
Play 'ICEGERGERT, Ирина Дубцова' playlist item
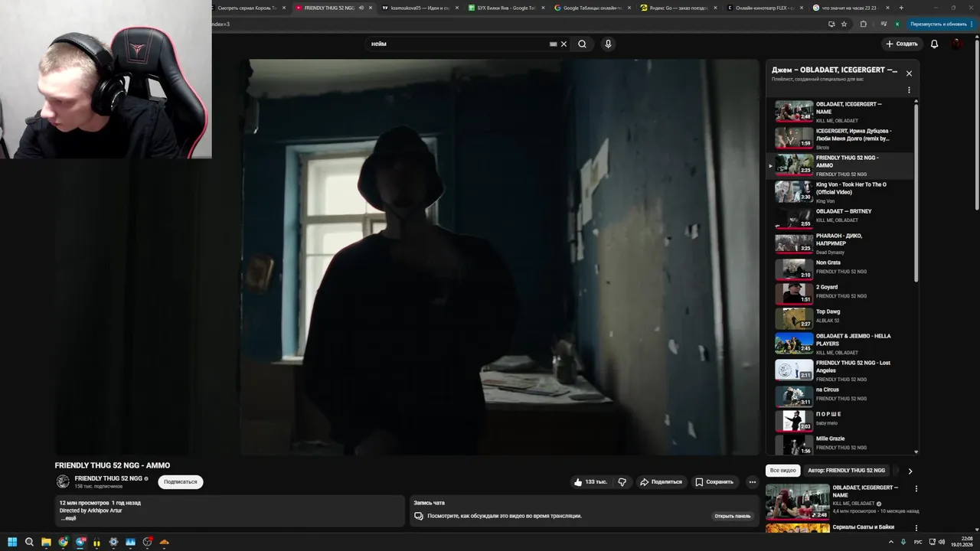841,139
